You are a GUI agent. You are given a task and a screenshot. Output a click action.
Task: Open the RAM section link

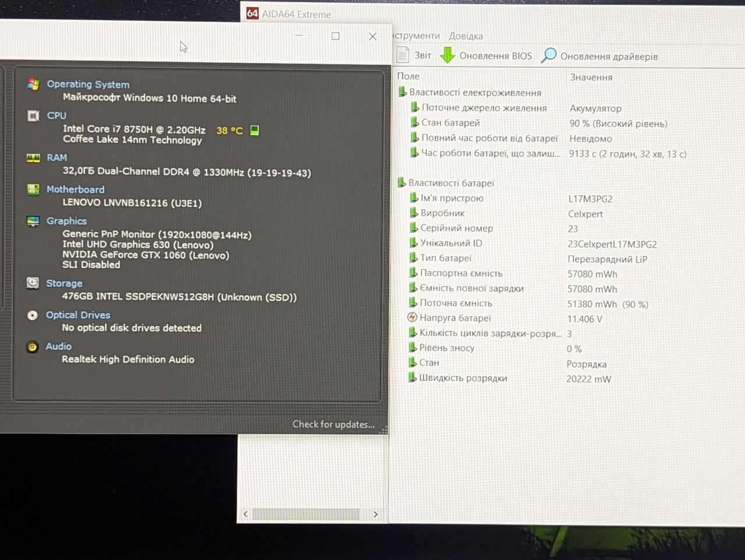click(x=56, y=158)
